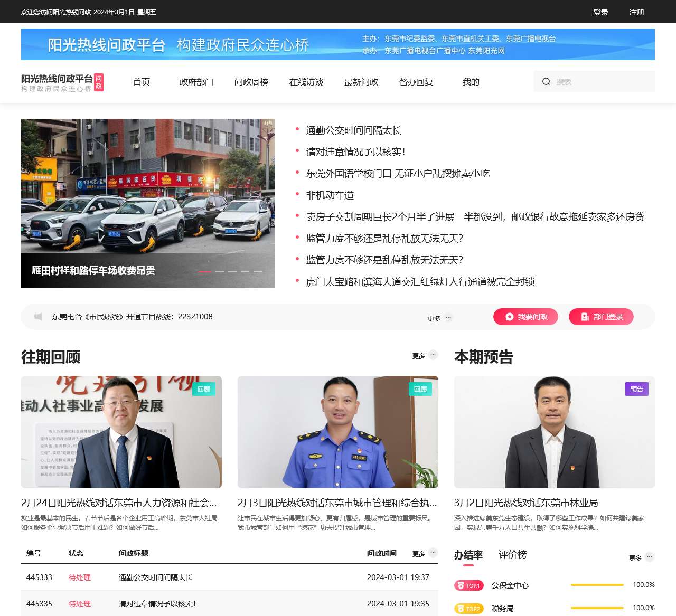676x616 pixels.
Task: Open headline 非机动车道
Action: coord(330,195)
